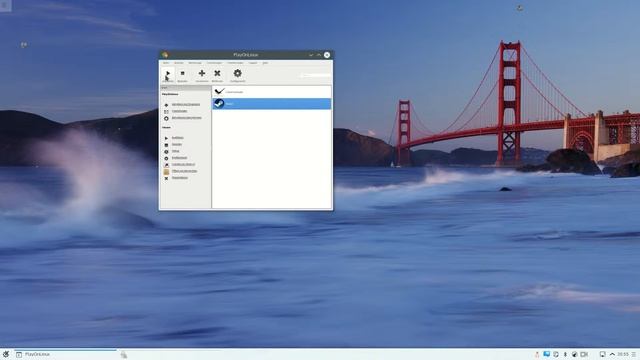Click the small gear icon in sidebar

click(166, 158)
